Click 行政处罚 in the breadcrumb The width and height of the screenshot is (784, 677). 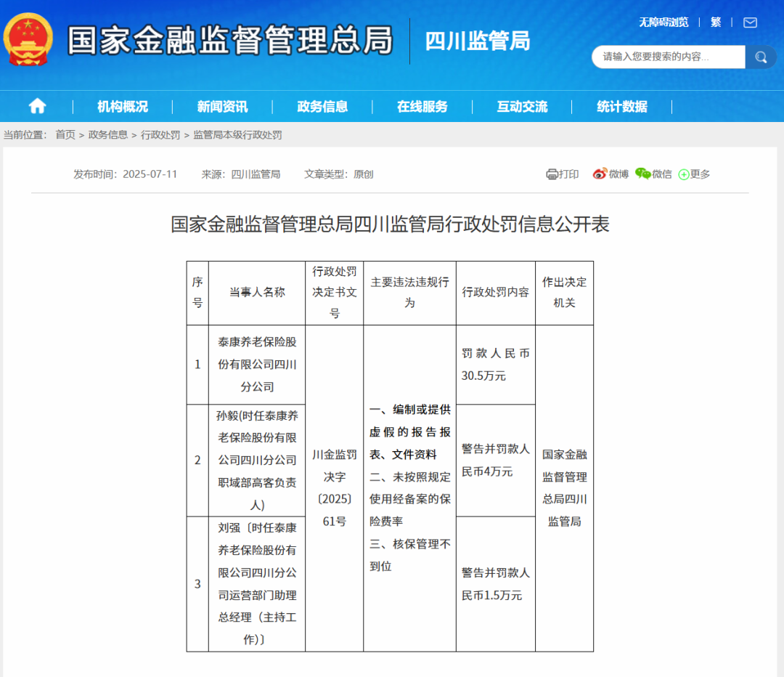point(160,135)
